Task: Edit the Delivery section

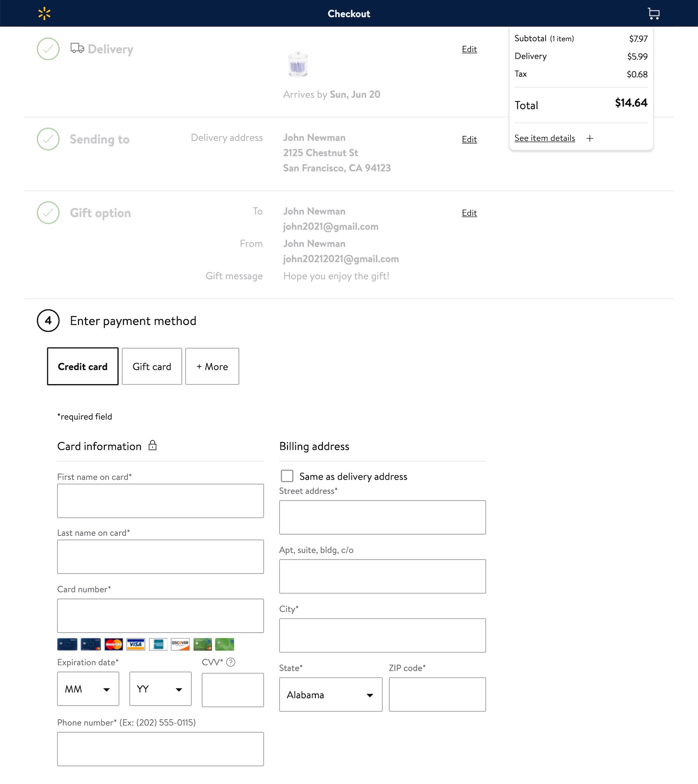Action: 469,49
